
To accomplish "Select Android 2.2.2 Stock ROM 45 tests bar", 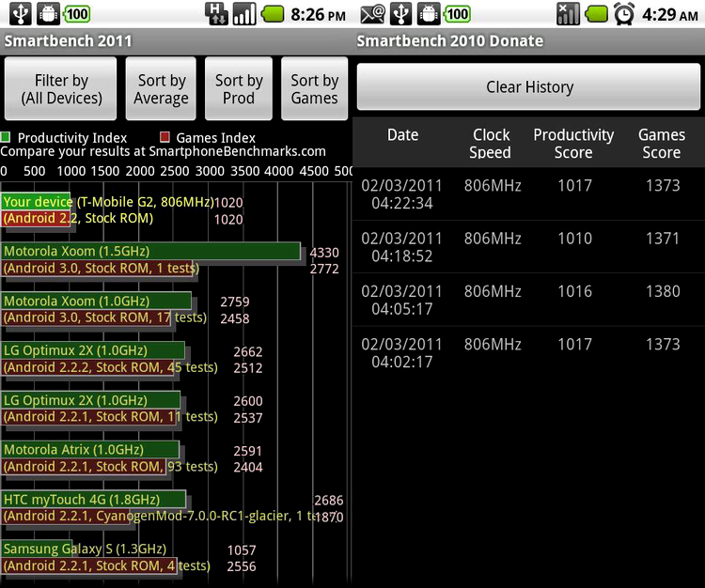I will point(87,367).
